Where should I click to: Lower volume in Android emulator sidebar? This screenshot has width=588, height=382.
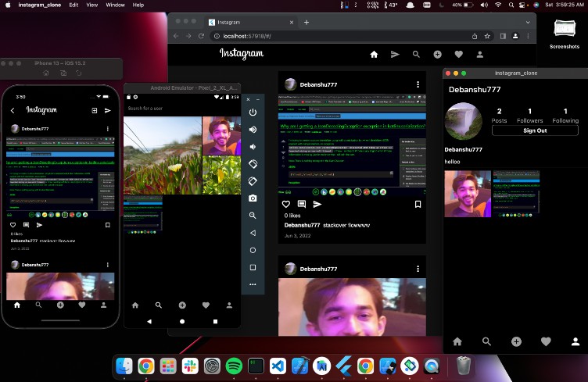[x=253, y=147]
